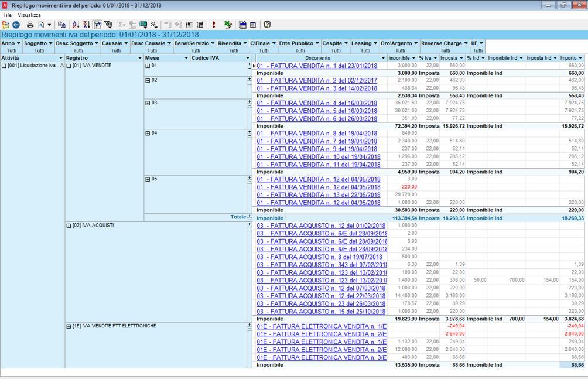Open help with the question mark icon

[x=267, y=25]
